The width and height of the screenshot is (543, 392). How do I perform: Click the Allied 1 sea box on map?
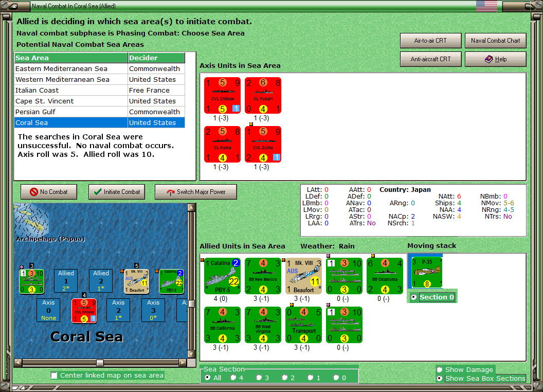pyautogui.click(x=66, y=281)
